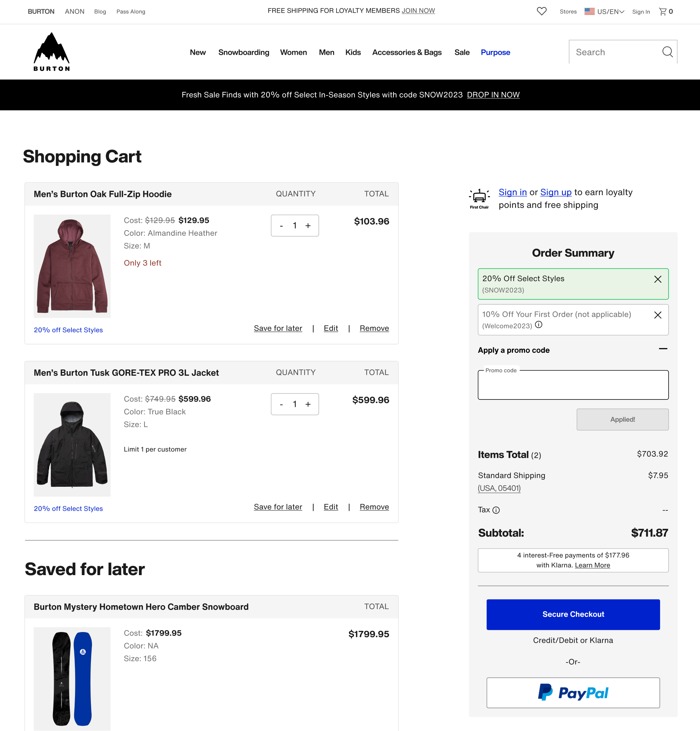Viewport: 700px width, 731px height.
Task: Open the Snowboarding menu
Action: [244, 52]
